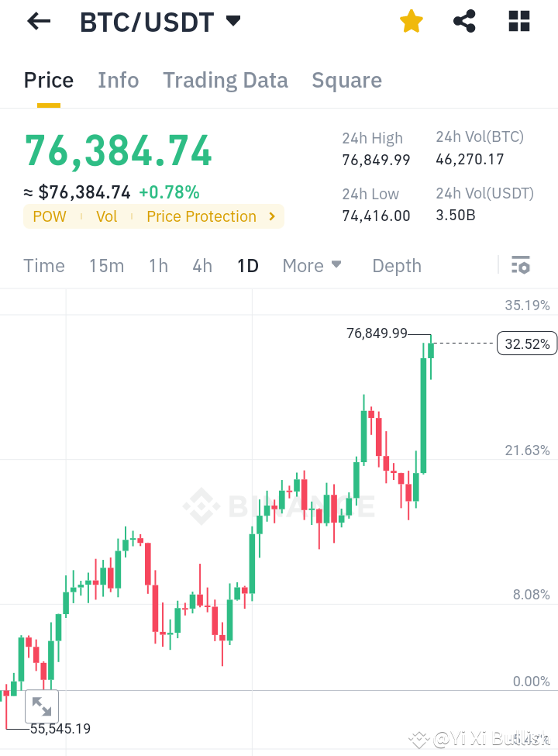Switch to the Trading Data tab
This screenshot has width=558, height=756.
click(225, 80)
